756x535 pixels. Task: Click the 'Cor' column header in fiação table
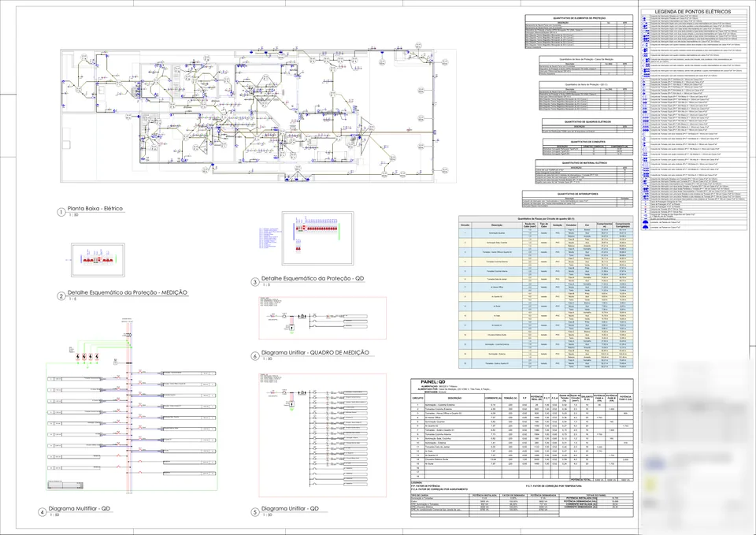[587, 225]
